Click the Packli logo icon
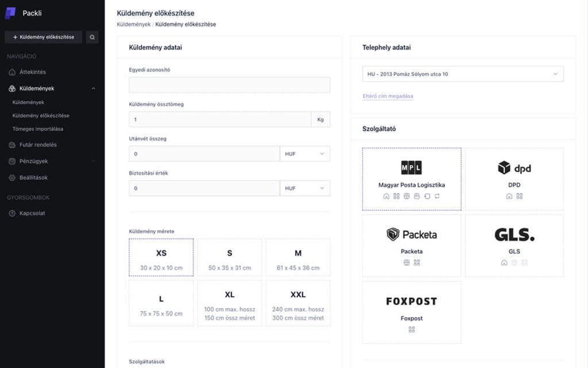This screenshot has width=588, height=368. (10, 13)
